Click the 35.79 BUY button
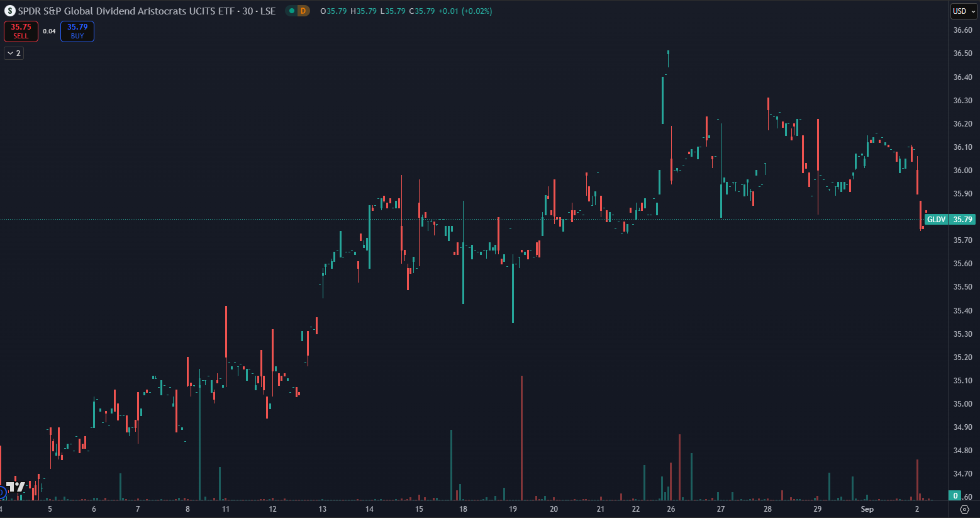This screenshot has width=980, height=518. coord(77,31)
